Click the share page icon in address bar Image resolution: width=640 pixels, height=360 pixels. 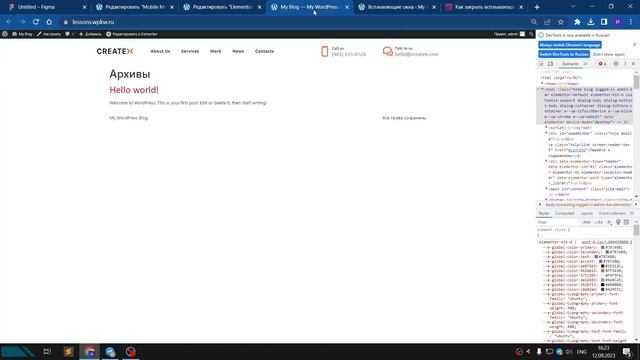click(x=547, y=22)
